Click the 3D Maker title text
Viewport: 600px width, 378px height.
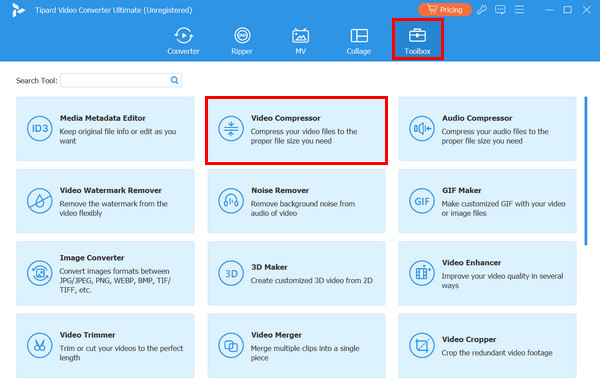[x=269, y=267]
